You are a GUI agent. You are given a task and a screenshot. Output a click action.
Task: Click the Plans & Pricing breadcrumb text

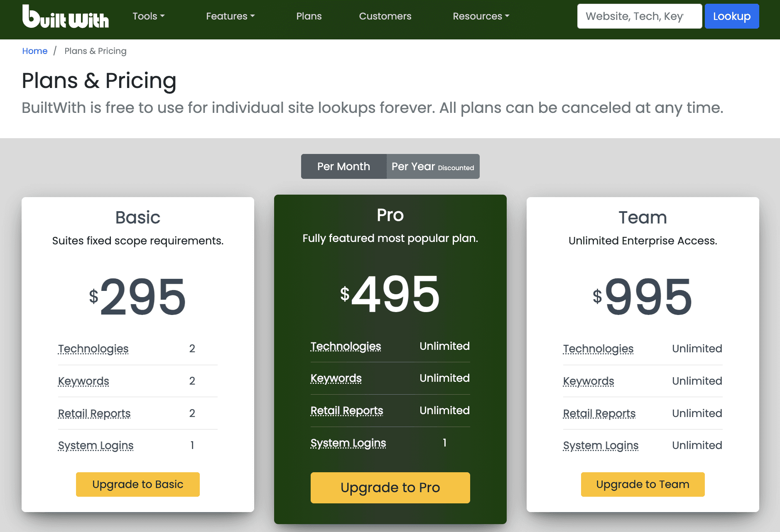click(96, 51)
